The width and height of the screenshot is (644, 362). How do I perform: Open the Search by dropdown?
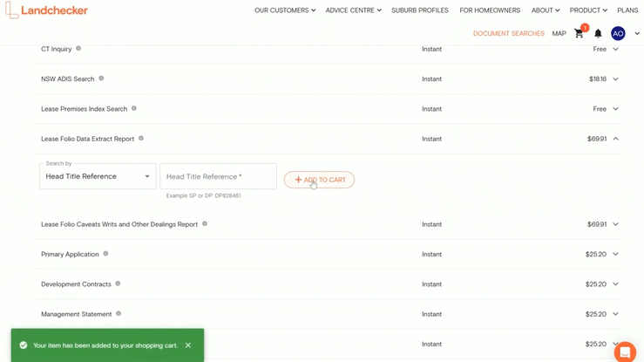click(x=98, y=176)
